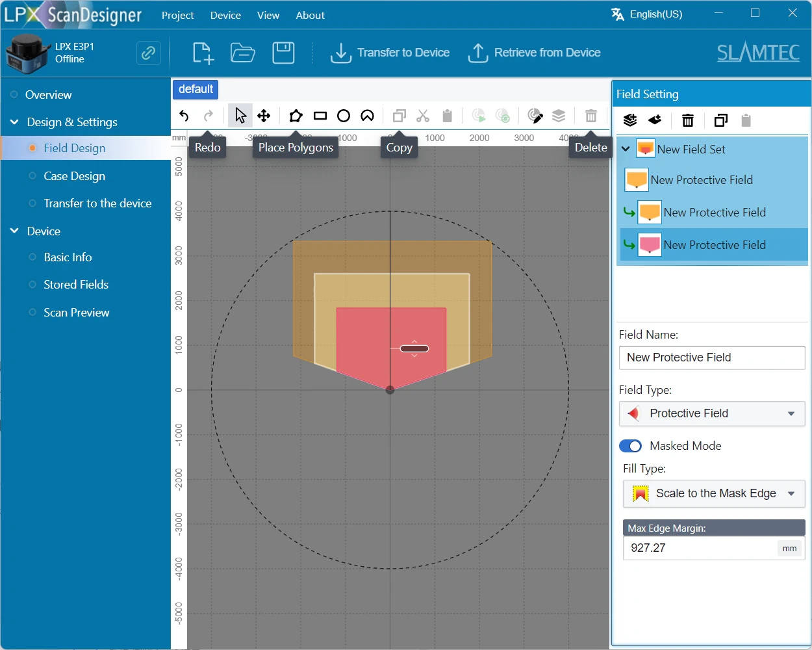Select the pink New Protective Field thumbnail
Screen dimensions: 812x650
tap(650, 245)
